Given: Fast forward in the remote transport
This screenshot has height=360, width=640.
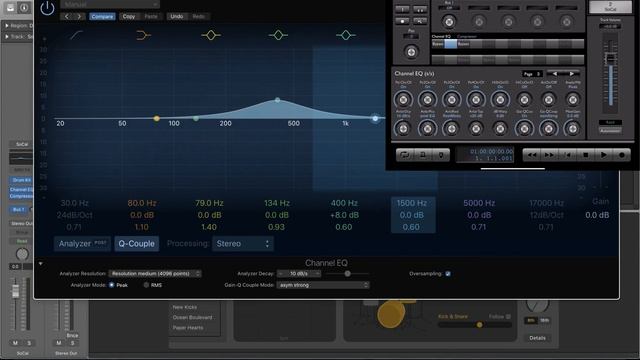Looking at the screenshot, I should click(549, 155).
